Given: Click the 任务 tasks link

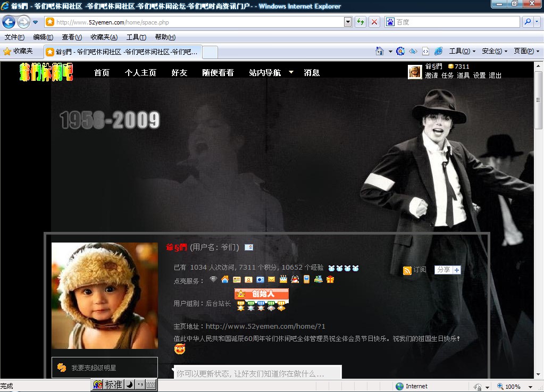Looking at the screenshot, I should tap(447, 76).
